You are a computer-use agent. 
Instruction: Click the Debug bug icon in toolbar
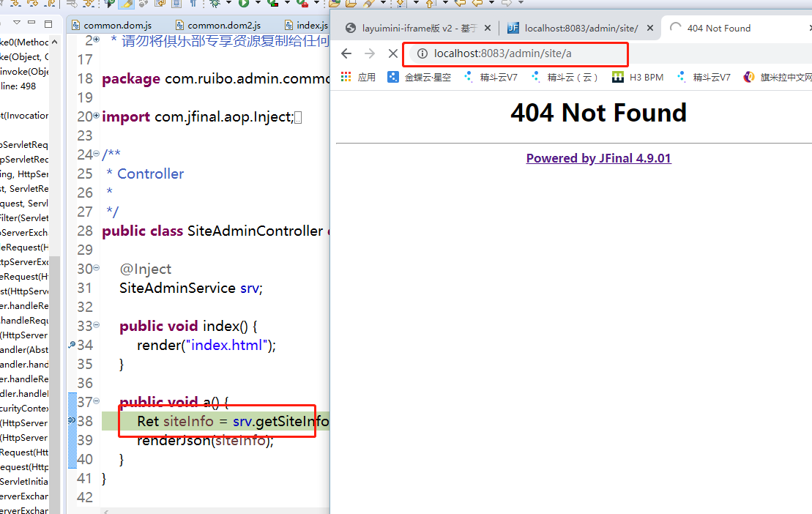215,3
